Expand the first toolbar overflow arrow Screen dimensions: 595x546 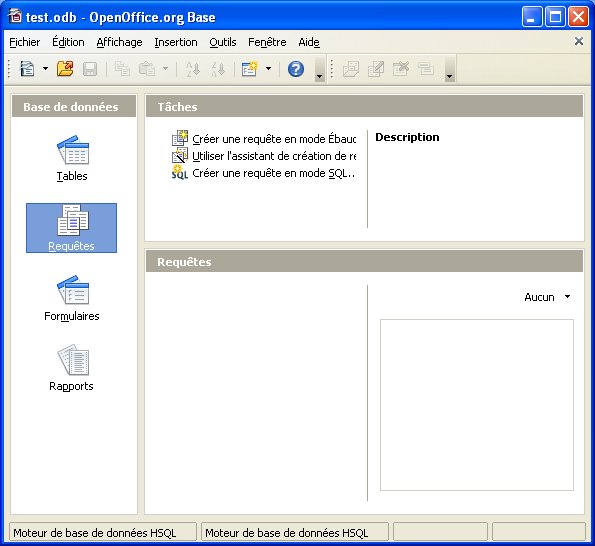(320, 69)
